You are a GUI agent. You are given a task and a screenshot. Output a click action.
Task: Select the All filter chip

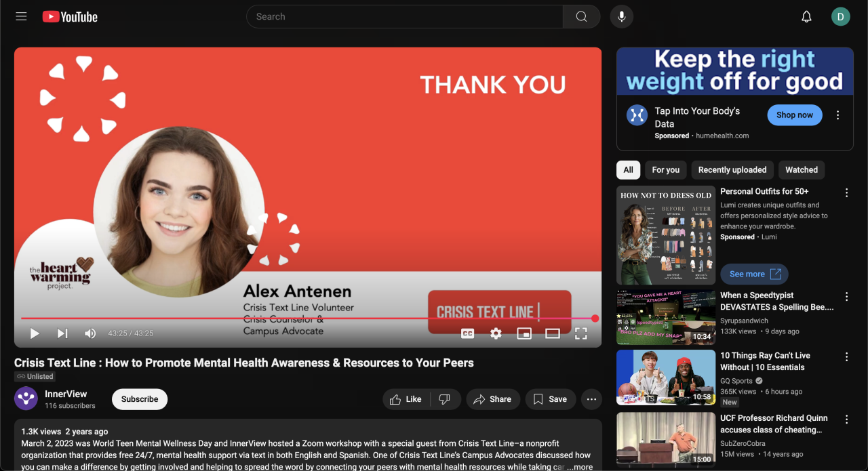(x=629, y=170)
